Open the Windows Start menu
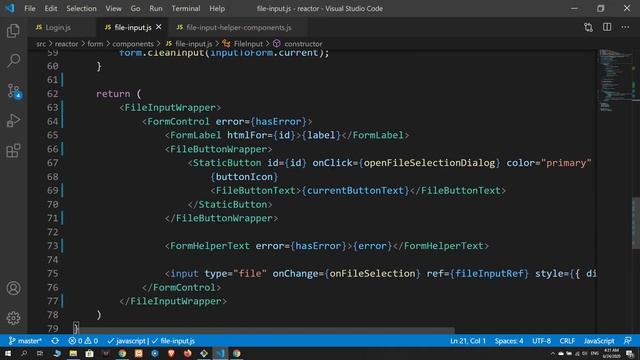This screenshot has width=640, height=360. tap(8, 353)
